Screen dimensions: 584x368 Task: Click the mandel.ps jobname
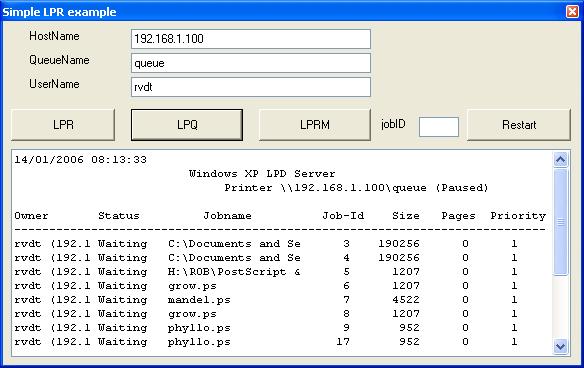point(199,300)
